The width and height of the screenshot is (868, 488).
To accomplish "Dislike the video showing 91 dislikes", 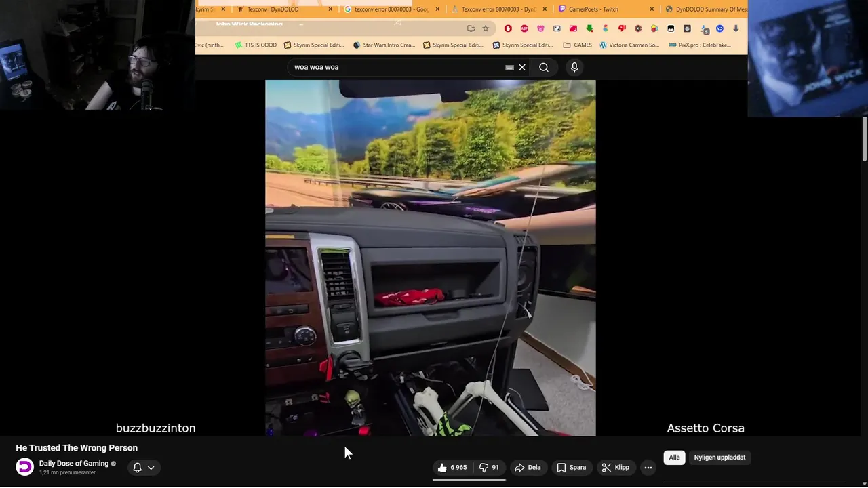I will (x=489, y=468).
